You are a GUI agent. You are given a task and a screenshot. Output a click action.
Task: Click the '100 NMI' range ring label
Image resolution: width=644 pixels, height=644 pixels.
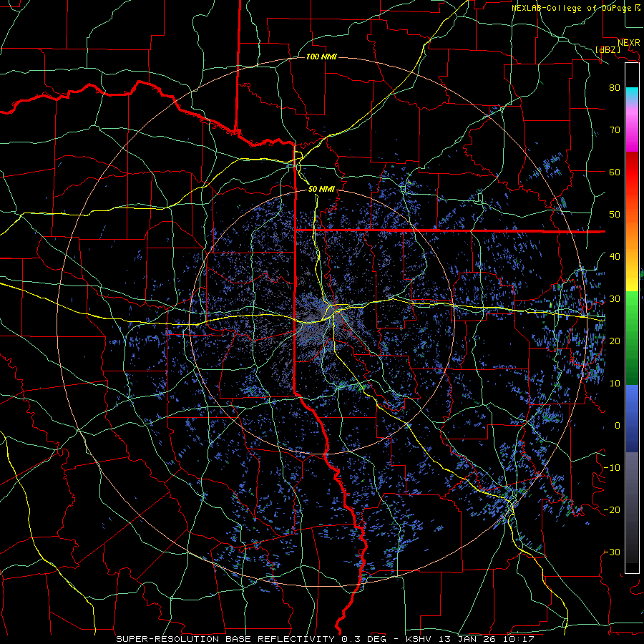click(x=321, y=57)
